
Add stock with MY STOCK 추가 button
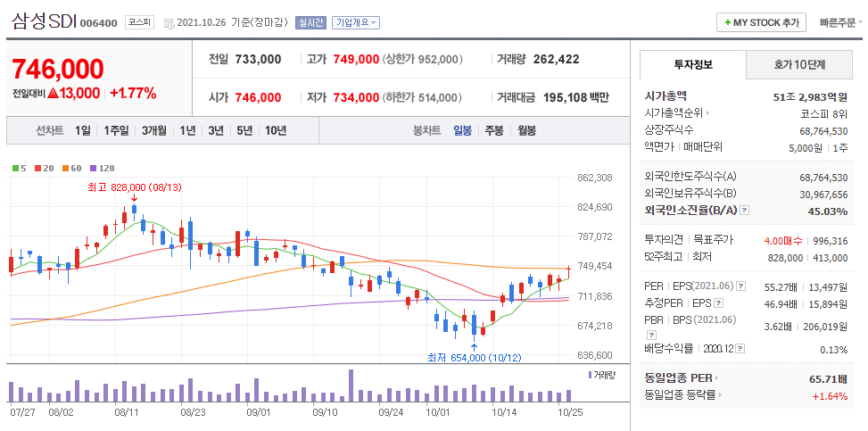click(x=761, y=22)
